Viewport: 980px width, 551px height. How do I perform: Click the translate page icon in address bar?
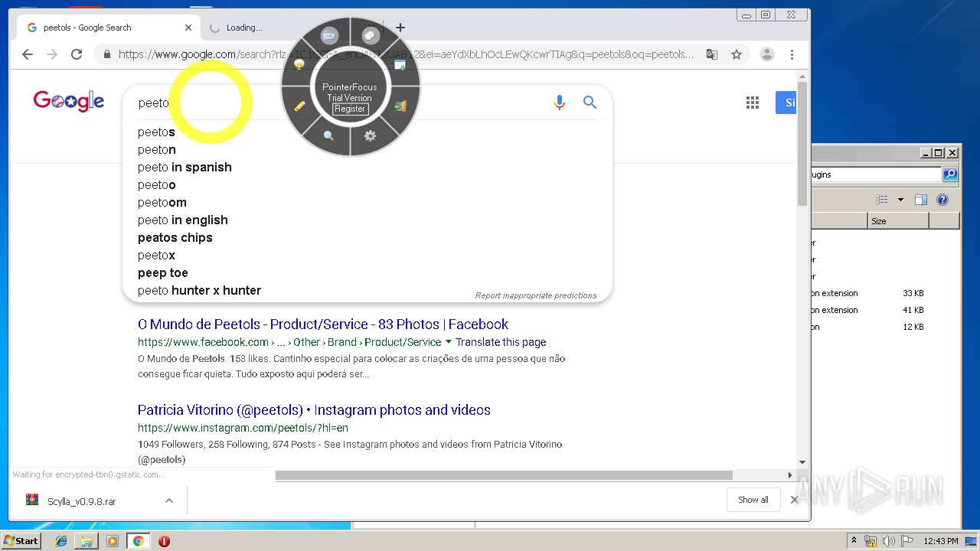712,54
